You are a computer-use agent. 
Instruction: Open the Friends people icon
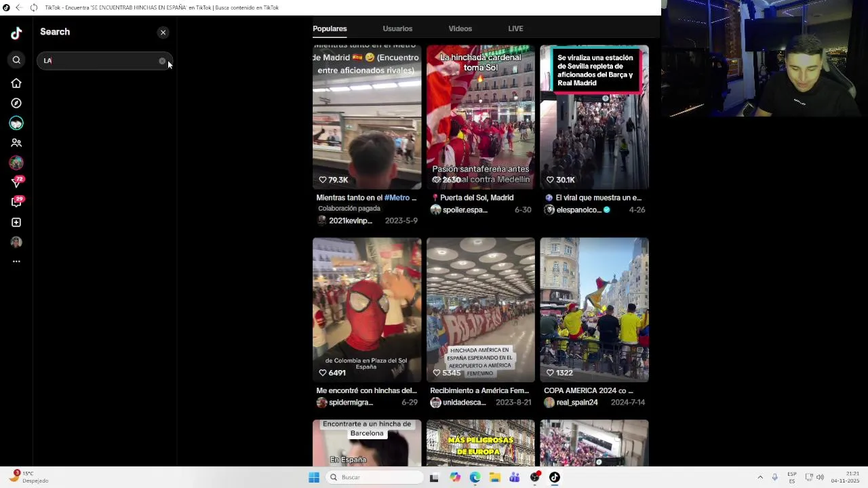16,143
